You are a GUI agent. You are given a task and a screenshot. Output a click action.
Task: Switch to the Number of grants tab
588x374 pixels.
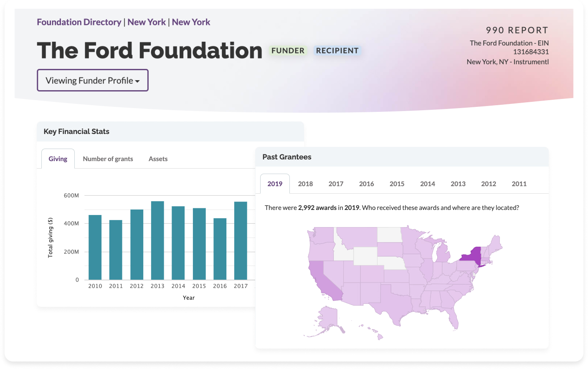(108, 159)
